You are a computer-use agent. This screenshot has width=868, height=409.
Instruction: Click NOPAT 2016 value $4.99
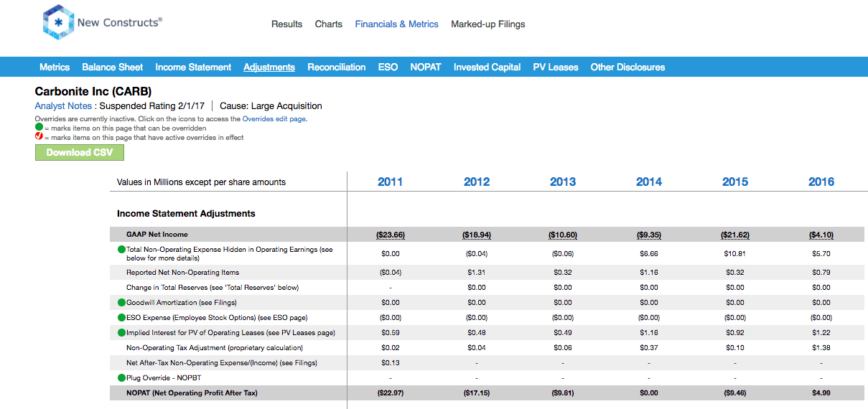point(821,393)
